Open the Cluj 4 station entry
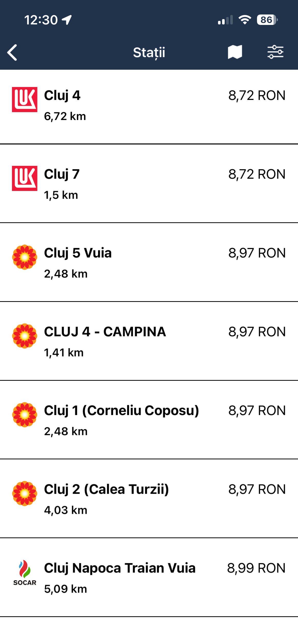The width and height of the screenshot is (298, 644). (x=62, y=96)
